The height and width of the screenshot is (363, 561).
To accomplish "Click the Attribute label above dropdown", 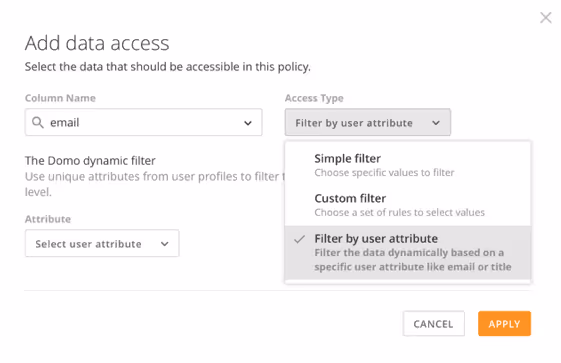I will coord(48,219).
